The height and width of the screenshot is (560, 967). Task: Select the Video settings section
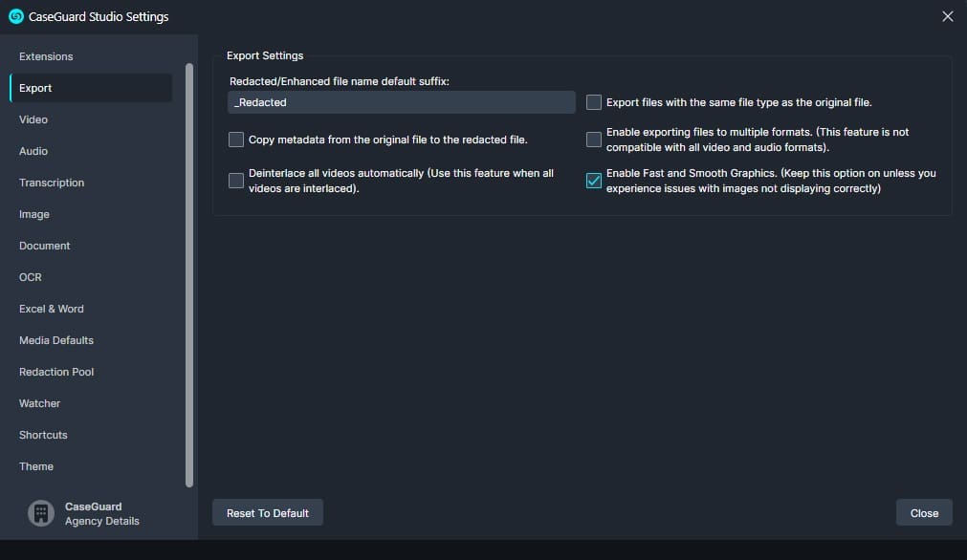(x=33, y=119)
